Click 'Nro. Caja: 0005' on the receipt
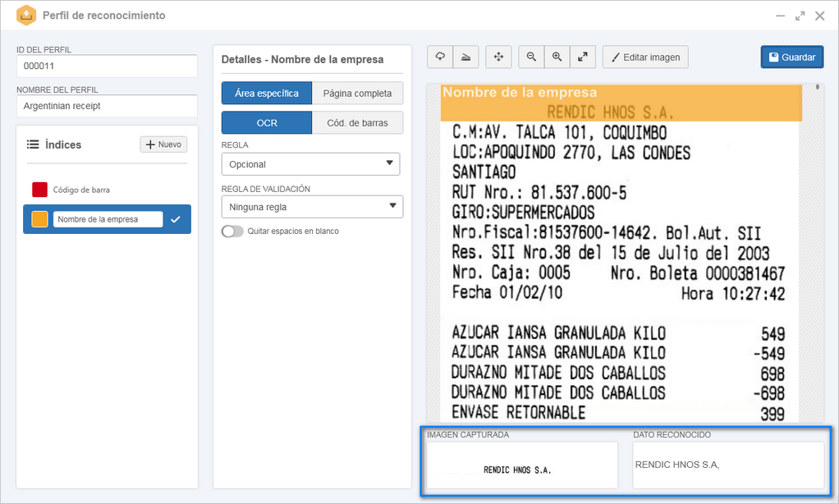This screenshot has width=839, height=504. pyautogui.click(x=511, y=273)
